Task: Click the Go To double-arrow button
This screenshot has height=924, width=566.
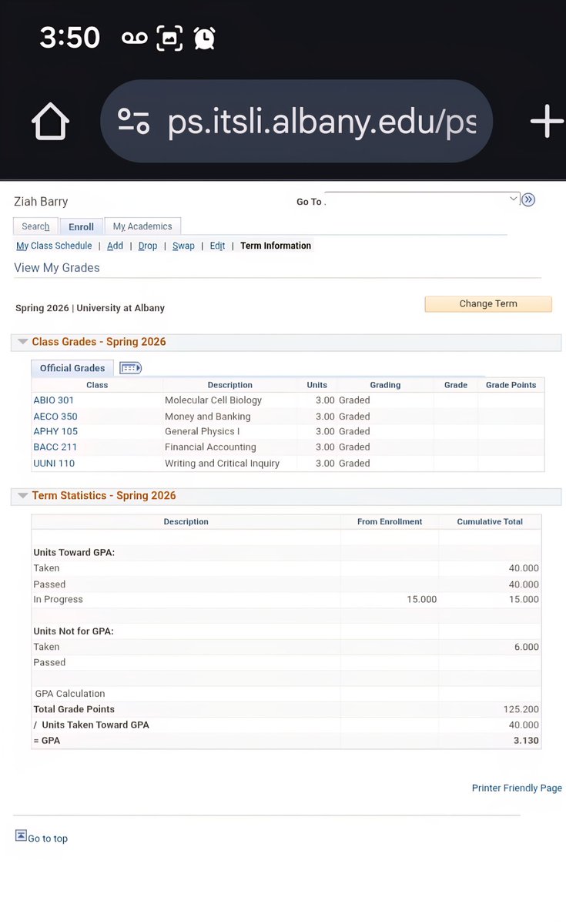Action: (528, 200)
